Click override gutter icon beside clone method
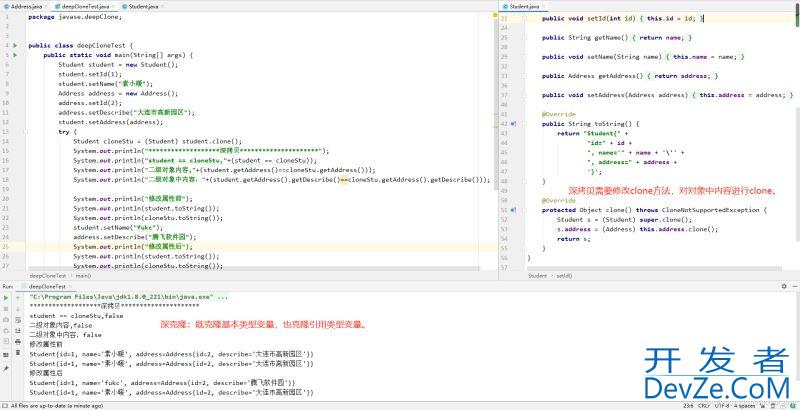This screenshot has width=800, height=410. pos(513,210)
